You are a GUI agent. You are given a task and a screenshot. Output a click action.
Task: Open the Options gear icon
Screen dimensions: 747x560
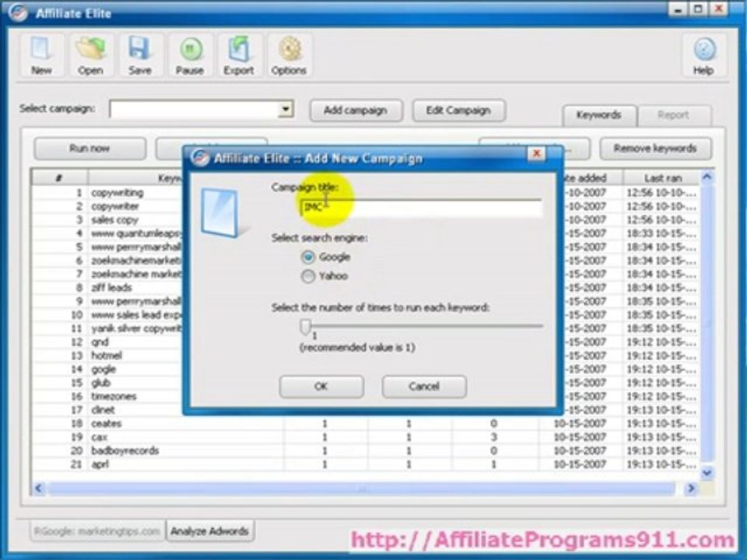(289, 55)
